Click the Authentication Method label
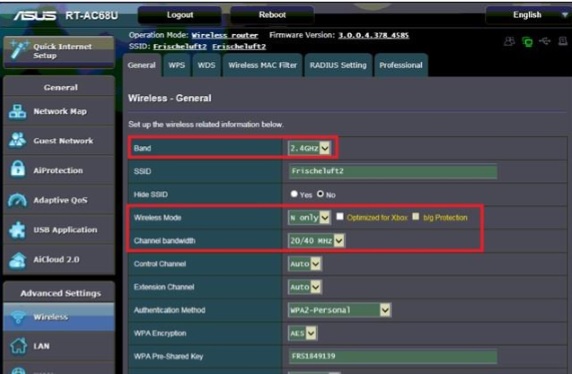 click(x=170, y=310)
